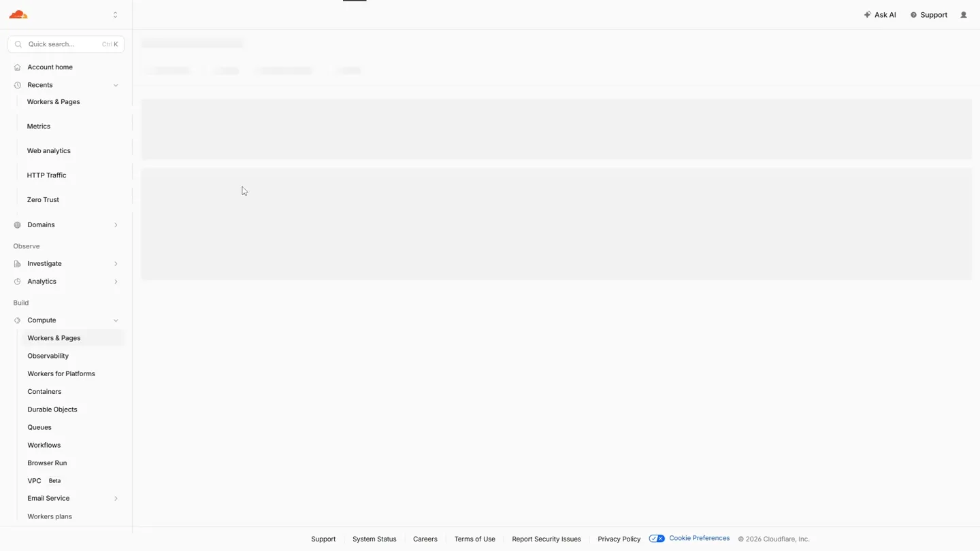
Task: Open Web analytics from Recents
Action: [49, 151]
